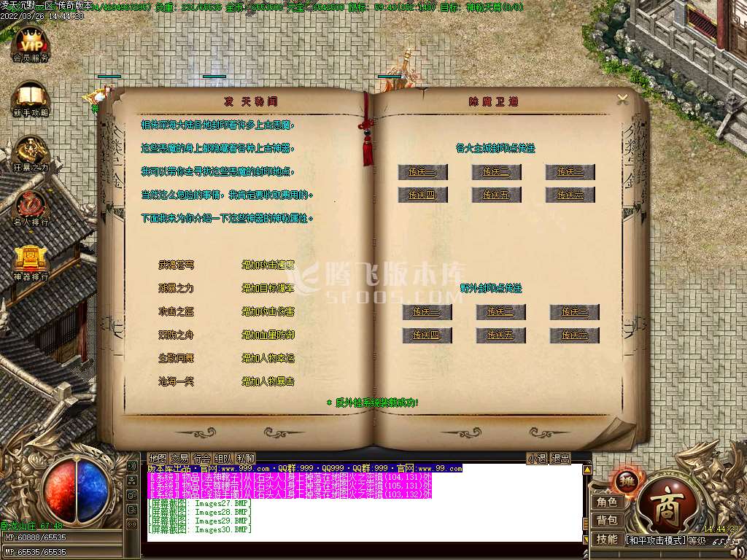
Task: Click 传送四 under 野外封印点传送
Action: (427, 335)
